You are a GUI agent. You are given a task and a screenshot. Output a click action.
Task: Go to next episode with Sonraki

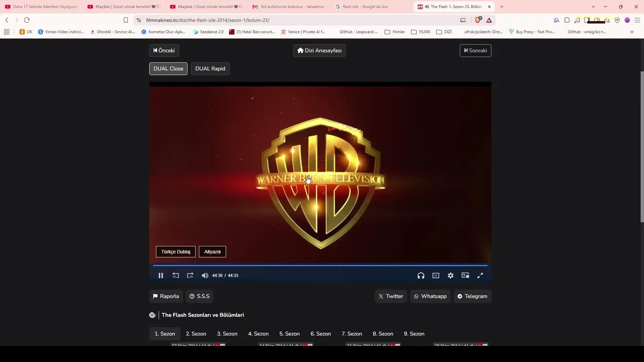click(475, 50)
